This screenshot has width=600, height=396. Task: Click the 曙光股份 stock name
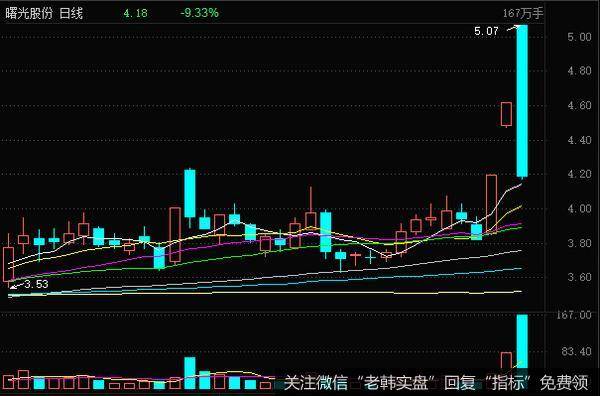(28, 14)
